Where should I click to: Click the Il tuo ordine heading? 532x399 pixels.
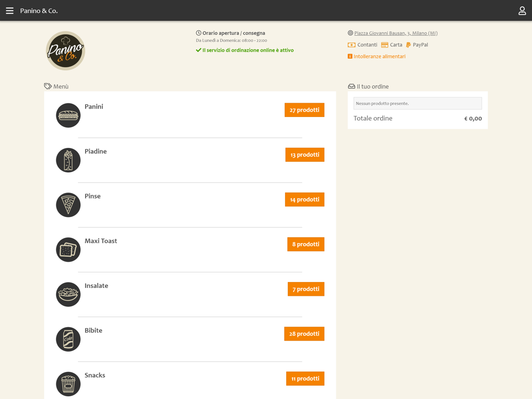pos(372,87)
